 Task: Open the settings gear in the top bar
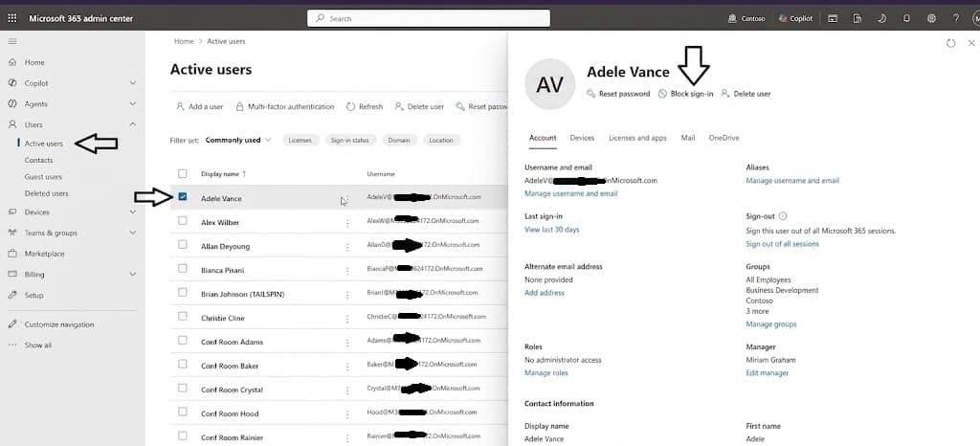pos(931,18)
